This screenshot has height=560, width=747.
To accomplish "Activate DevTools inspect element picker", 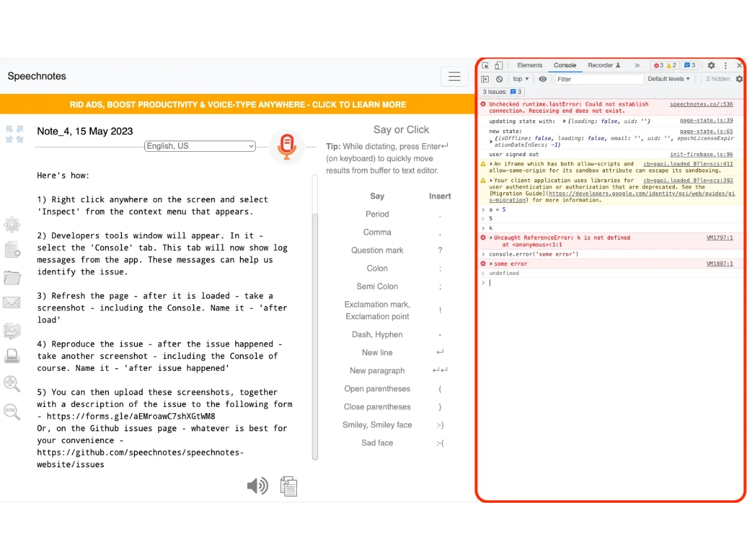I will 486,65.
